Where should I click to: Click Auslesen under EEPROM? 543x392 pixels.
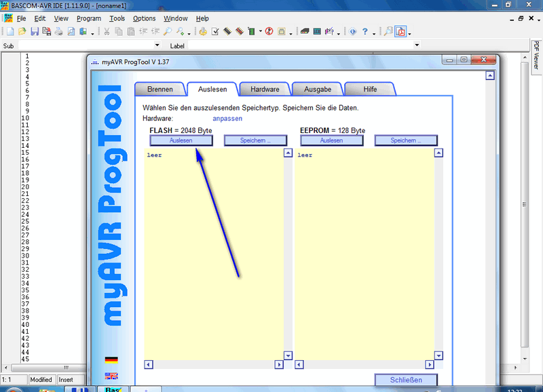tap(332, 140)
